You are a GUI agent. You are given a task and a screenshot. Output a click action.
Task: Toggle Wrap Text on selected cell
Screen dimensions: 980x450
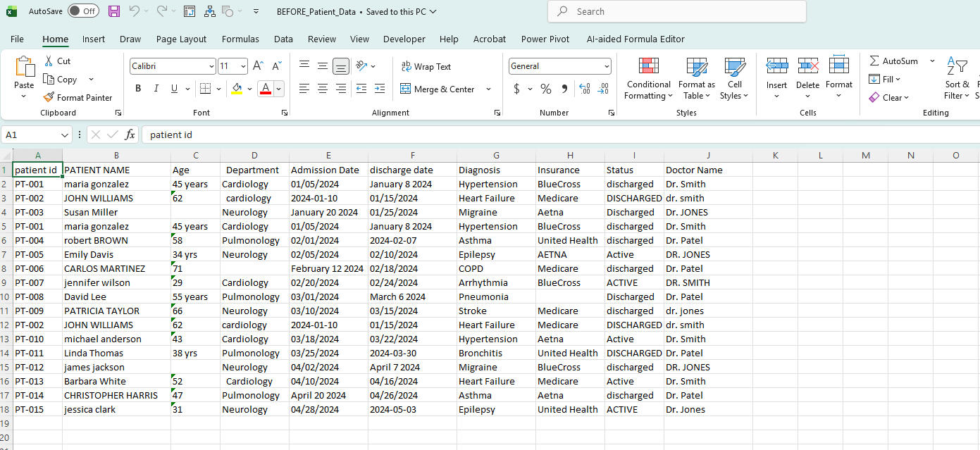click(x=426, y=67)
